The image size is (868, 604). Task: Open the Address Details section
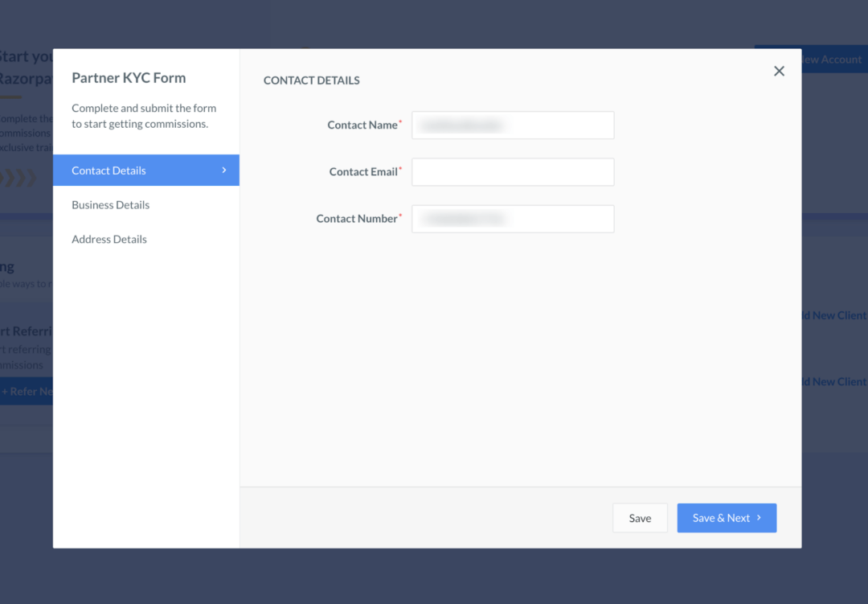tap(109, 240)
